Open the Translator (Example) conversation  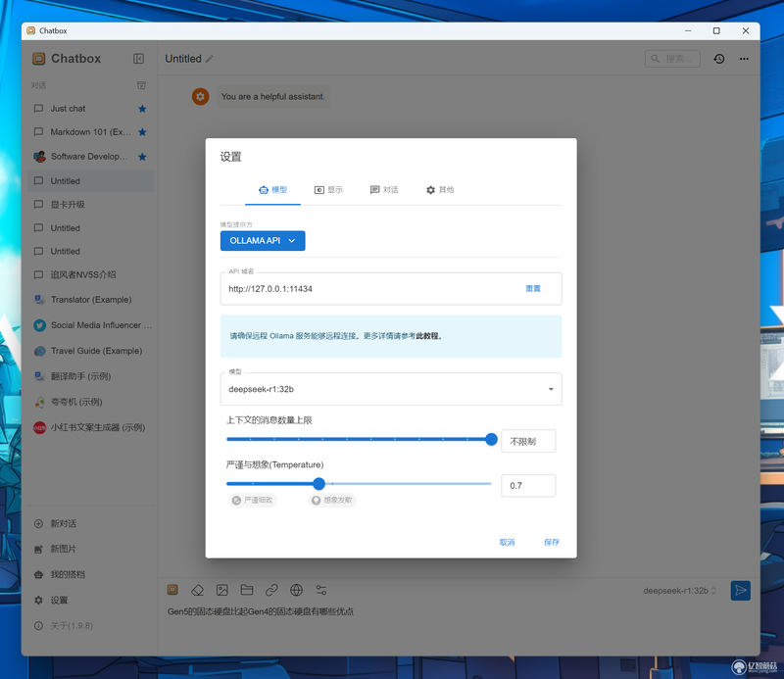pyautogui.click(x=90, y=300)
